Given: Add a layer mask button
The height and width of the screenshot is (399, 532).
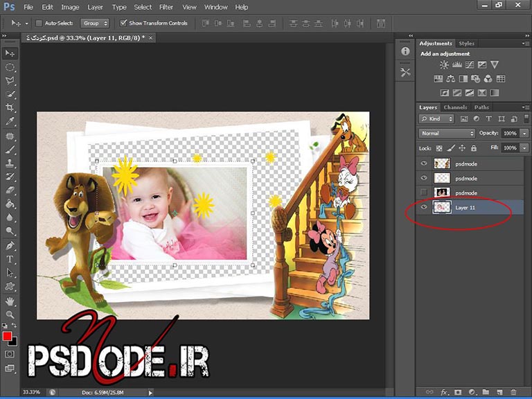Looking at the screenshot, I should point(458,392).
